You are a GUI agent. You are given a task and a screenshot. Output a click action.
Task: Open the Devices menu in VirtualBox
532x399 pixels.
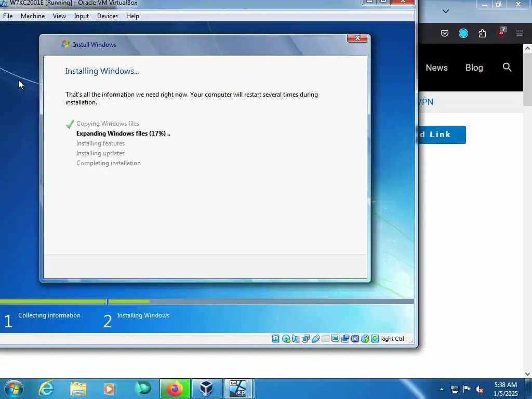(108, 16)
